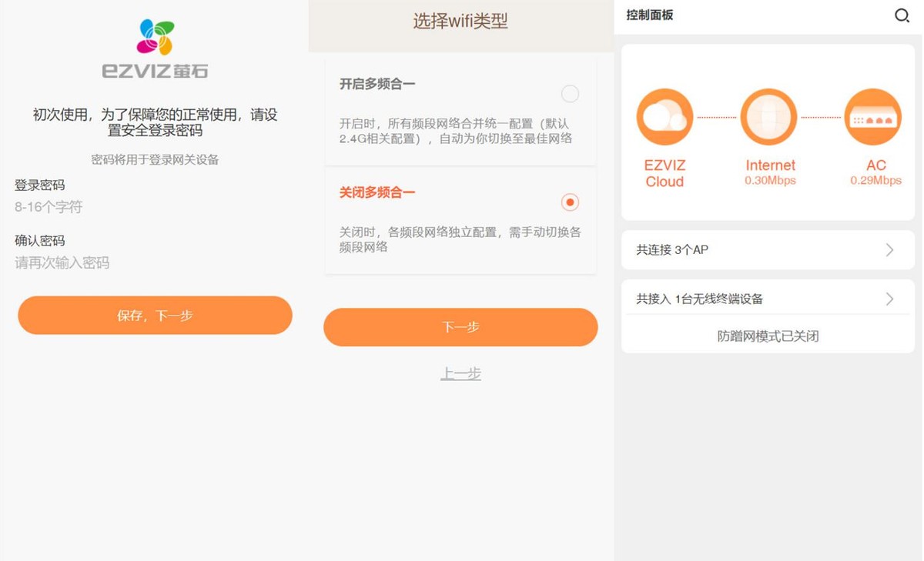Screen dimensions: 924x561
Task: Click the EZVIZ Cloud label text
Action: 665,173
